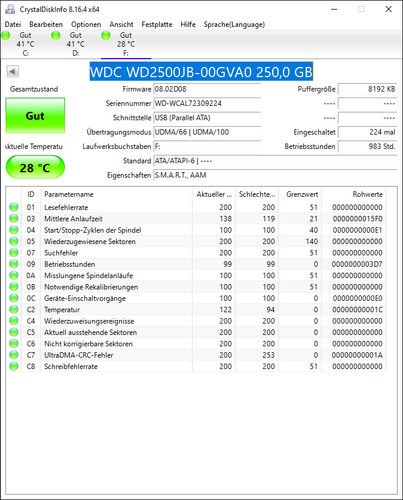403x500 pixels.
Task: Select drive D: disk tab
Action: pos(75,44)
